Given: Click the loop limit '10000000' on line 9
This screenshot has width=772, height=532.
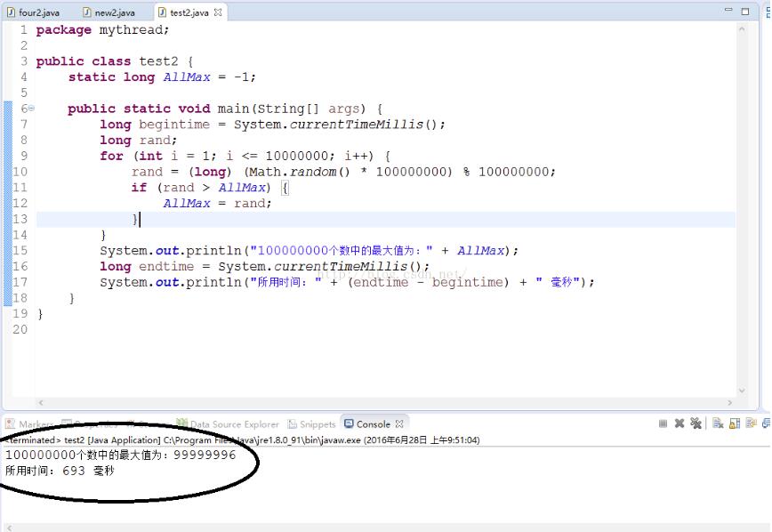Looking at the screenshot, I should point(297,157).
